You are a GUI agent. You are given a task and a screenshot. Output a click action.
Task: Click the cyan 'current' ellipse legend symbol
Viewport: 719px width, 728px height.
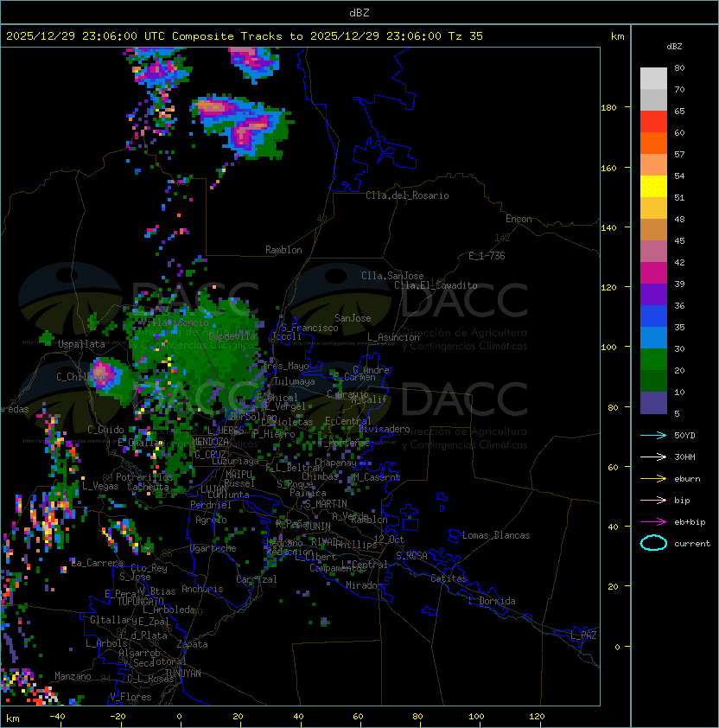[653, 543]
